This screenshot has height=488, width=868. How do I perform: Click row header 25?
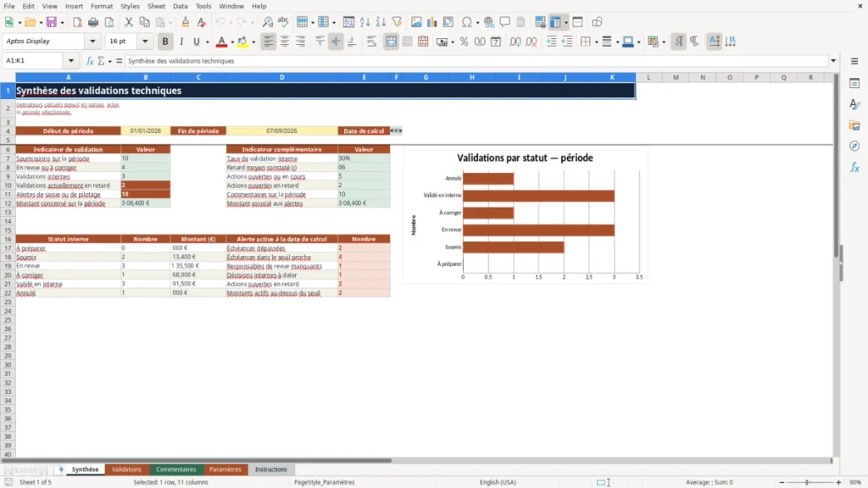point(8,319)
